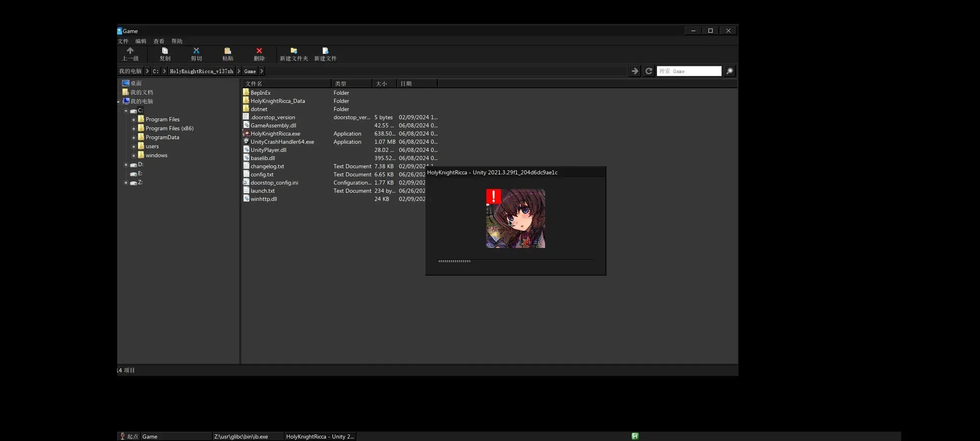This screenshot has width=980, height=441.
Task: Expand the users folder node
Action: 134,146
